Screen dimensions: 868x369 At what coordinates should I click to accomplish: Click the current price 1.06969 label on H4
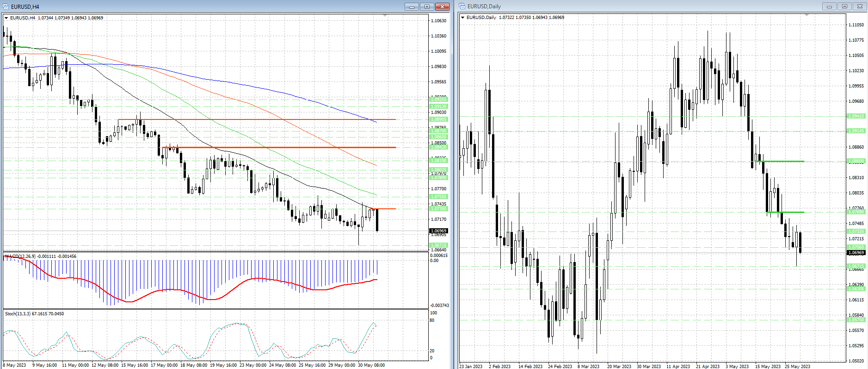coord(438,231)
